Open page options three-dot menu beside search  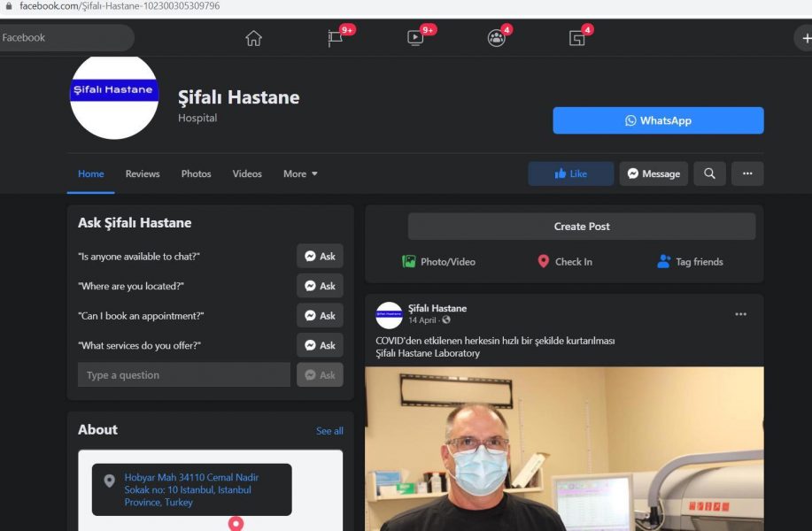click(747, 173)
